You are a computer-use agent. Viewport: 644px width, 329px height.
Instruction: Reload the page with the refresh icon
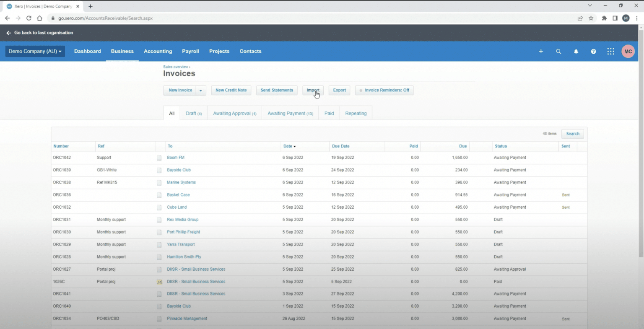[x=29, y=18]
